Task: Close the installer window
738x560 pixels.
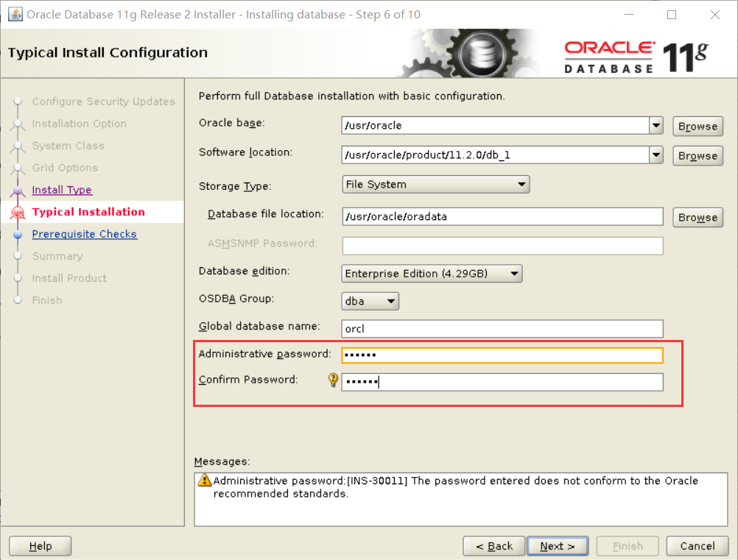Action: (x=715, y=15)
